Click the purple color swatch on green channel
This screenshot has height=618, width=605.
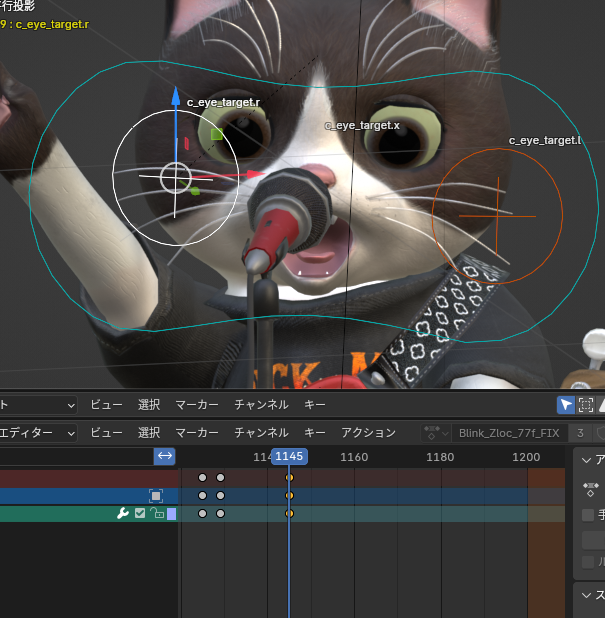(171, 514)
